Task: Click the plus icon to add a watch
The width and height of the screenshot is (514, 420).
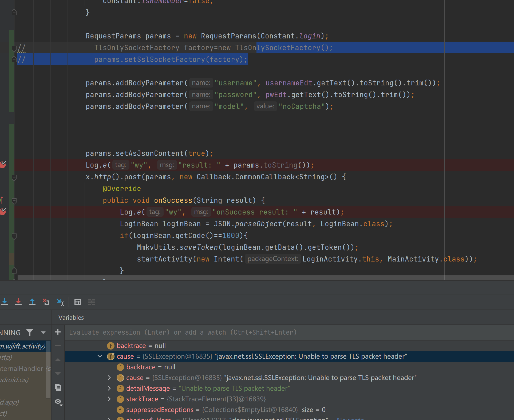Action: 58,332
